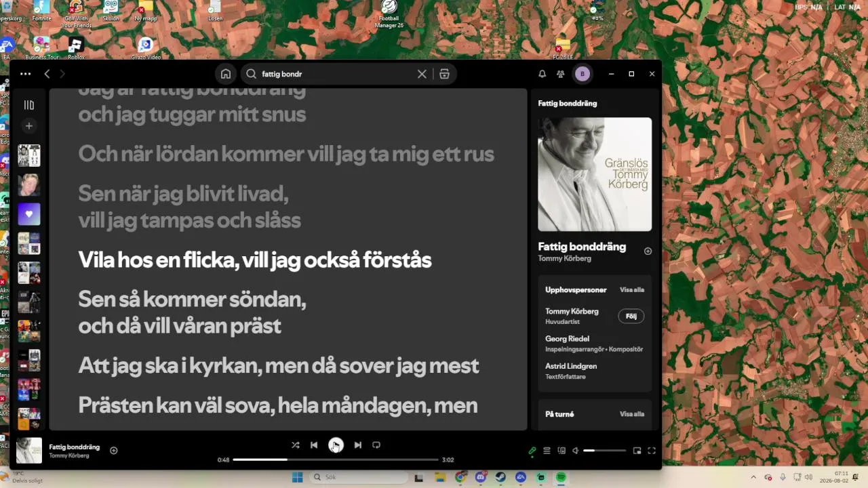The height and width of the screenshot is (488, 868).
Task: Click Tommy Körberg under side panel song title
Action: coord(564,259)
